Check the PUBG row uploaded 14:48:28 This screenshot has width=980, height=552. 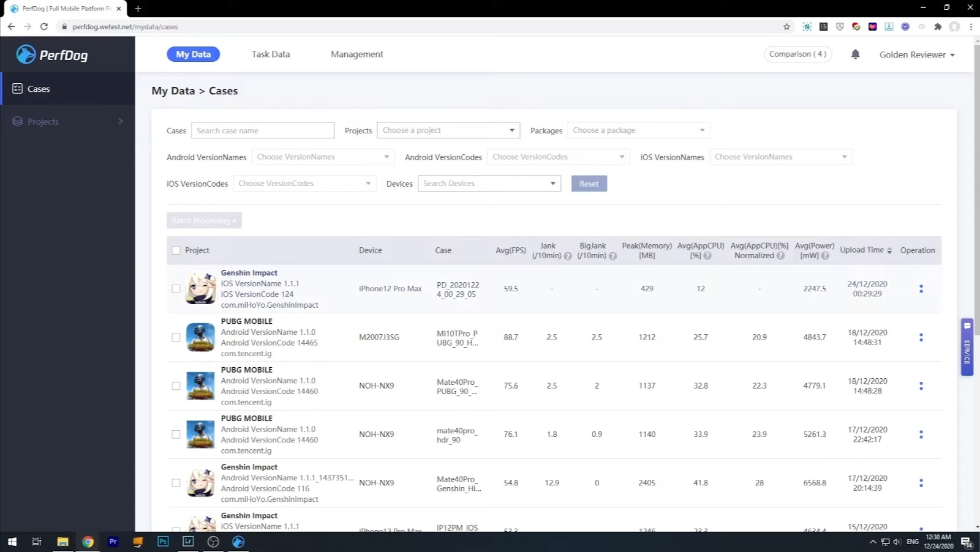pyautogui.click(x=176, y=386)
